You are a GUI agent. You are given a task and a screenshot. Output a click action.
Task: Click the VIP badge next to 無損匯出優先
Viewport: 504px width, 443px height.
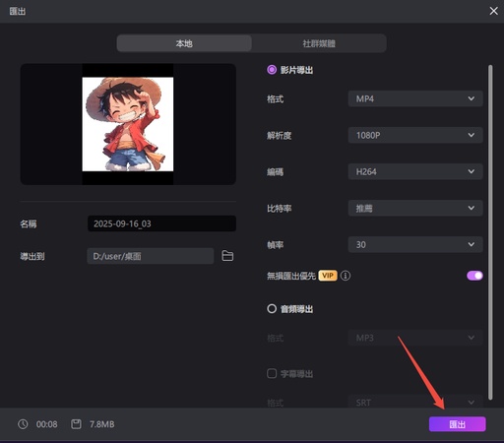pos(328,276)
